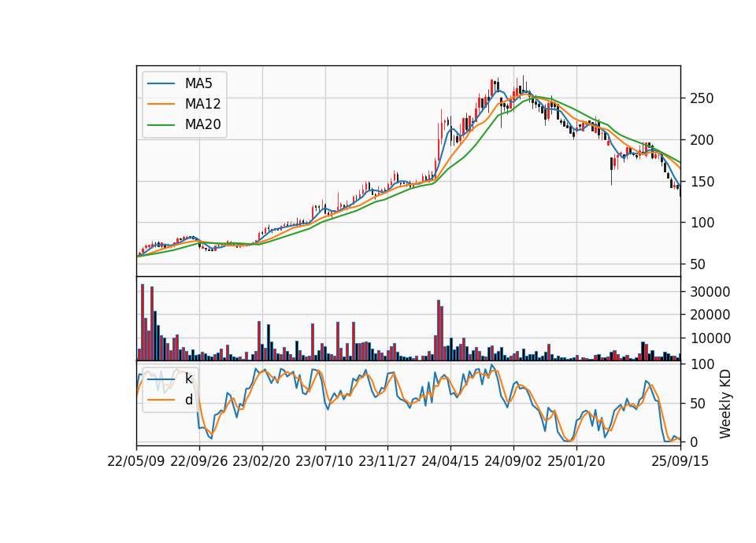Image resolution: width=756 pixels, height=543 pixels.
Task: Click the 25/09/15 date tick label
Action: pyautogui.click(x=680, y=462)
